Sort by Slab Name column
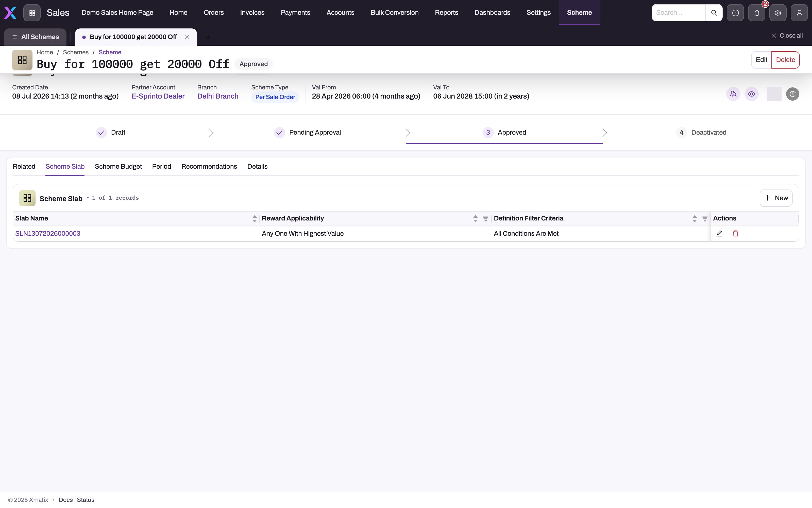 pyautogui.click(x=255, y=219)
